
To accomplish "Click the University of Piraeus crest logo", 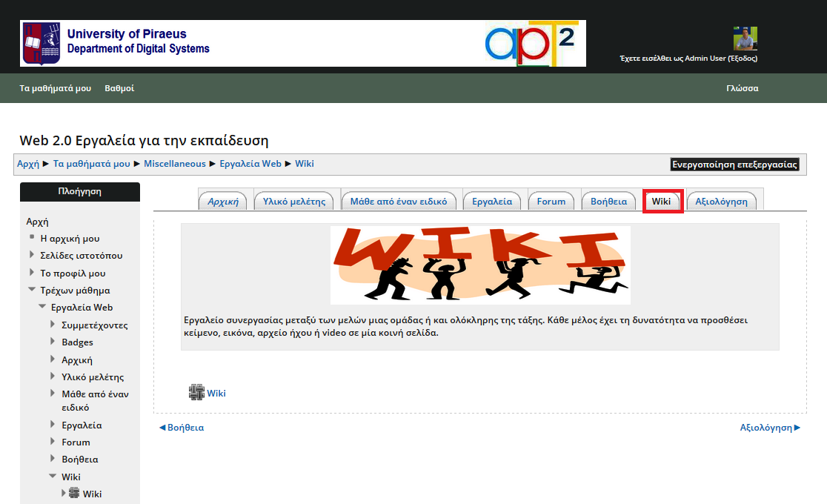I will pyautogui.click(x=41, y=43).
